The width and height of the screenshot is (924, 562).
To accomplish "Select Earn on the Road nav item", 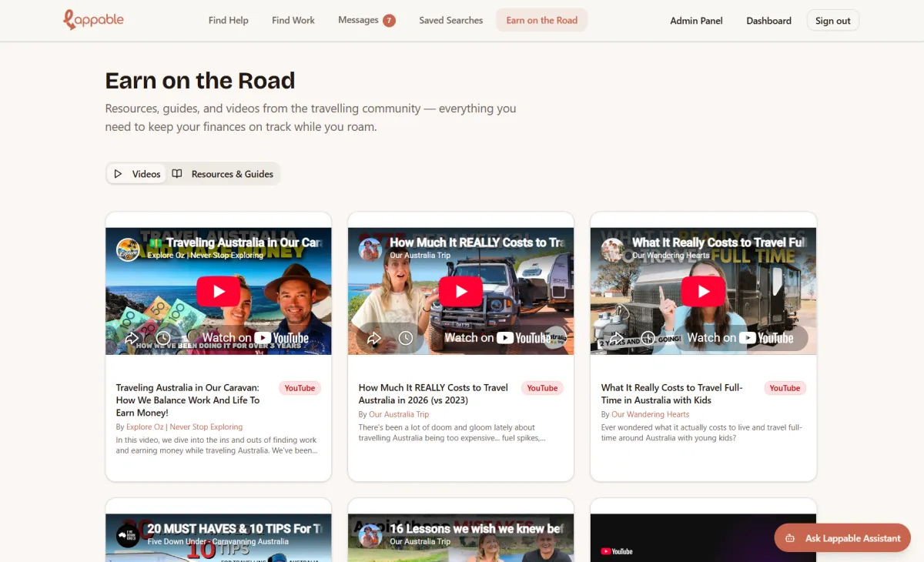I will [x=542, y=20].
